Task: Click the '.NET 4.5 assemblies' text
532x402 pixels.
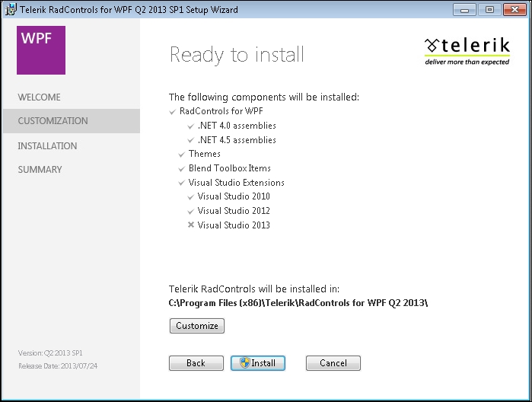Action: pyautogui.click(x=237, y=140)
